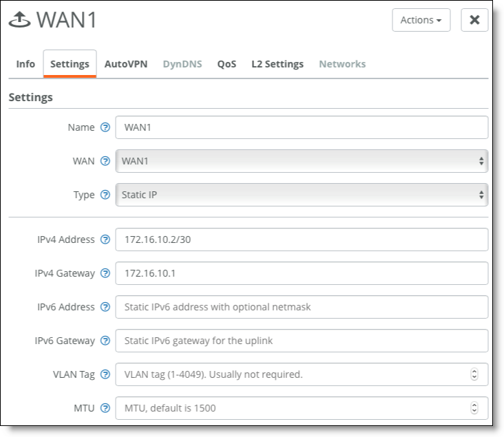Focus the IPv6 Address input field

click(302, 307)
